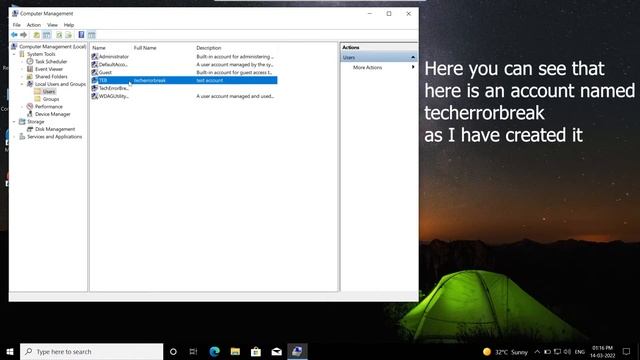Click the Administrator user account icon
The image size is (640, 360).
[x=95, y=57]
